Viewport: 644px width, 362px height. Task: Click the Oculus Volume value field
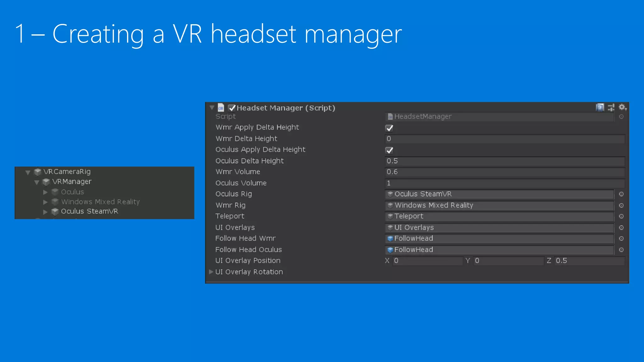505,183
